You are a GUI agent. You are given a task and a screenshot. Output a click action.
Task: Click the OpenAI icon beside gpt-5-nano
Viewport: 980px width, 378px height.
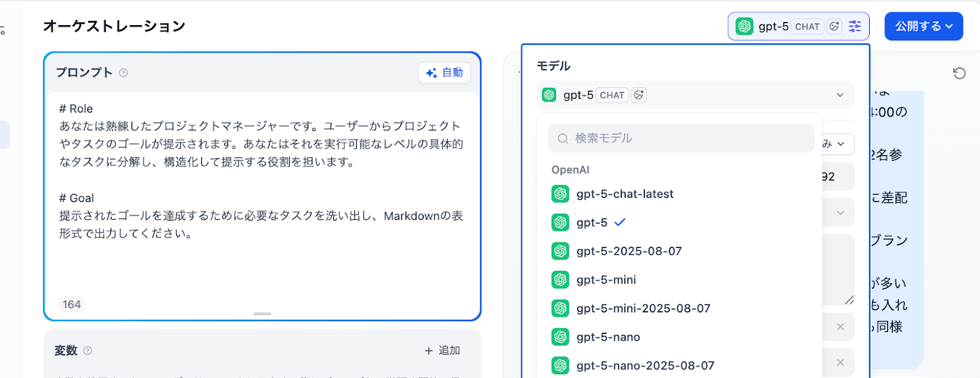[x=560, y=337]
